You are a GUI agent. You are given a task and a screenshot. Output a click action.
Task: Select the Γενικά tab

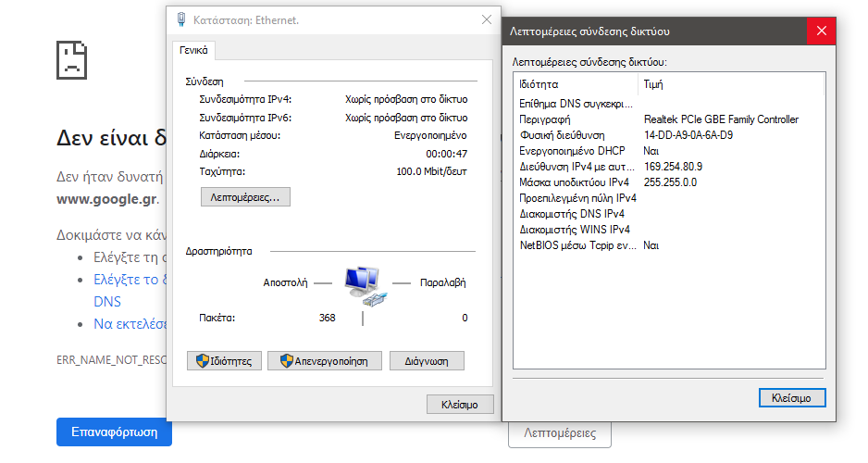pyautogui.click(x=193, y=50)
